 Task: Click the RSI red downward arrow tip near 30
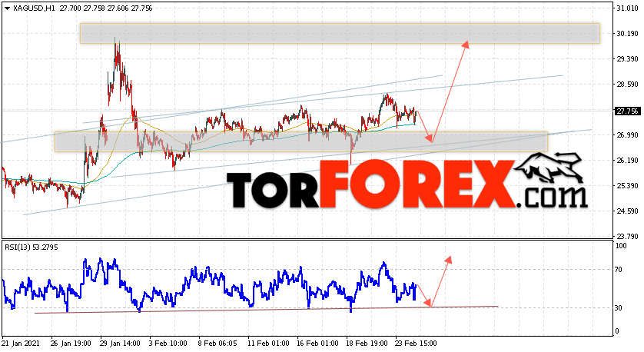[430, 305]
